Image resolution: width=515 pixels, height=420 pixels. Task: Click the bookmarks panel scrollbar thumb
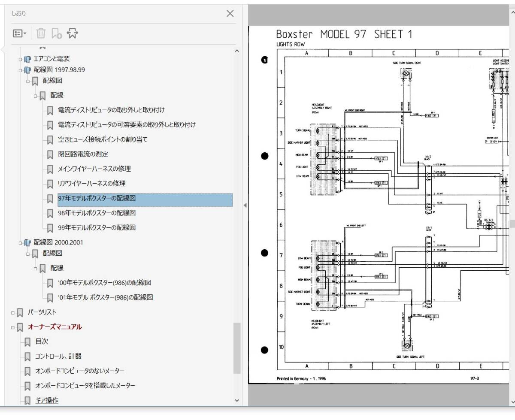[237, 348]
